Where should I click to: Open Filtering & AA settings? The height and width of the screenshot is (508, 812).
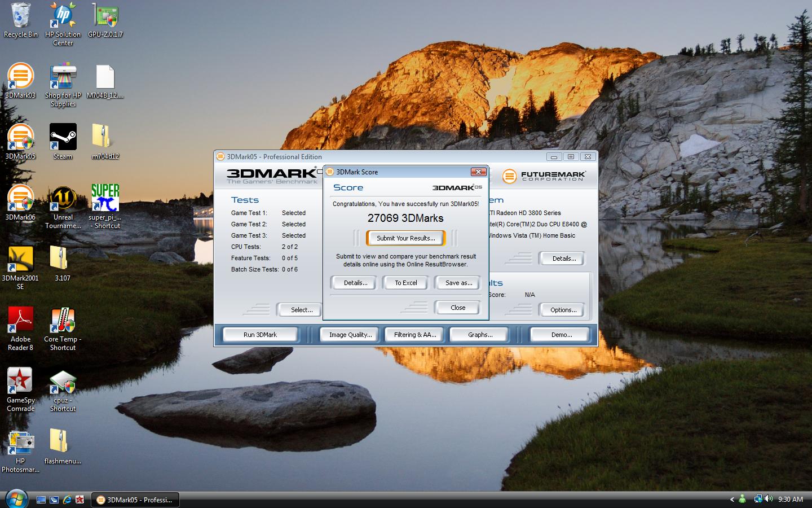pos(415,335)
